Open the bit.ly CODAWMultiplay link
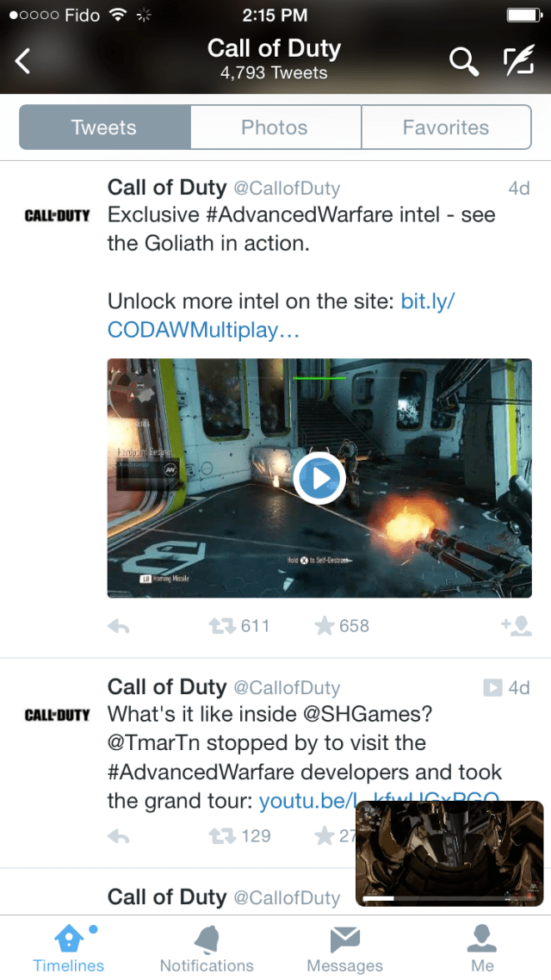The width and height of the screenshot is (551, 980). [x=282, y=316]
